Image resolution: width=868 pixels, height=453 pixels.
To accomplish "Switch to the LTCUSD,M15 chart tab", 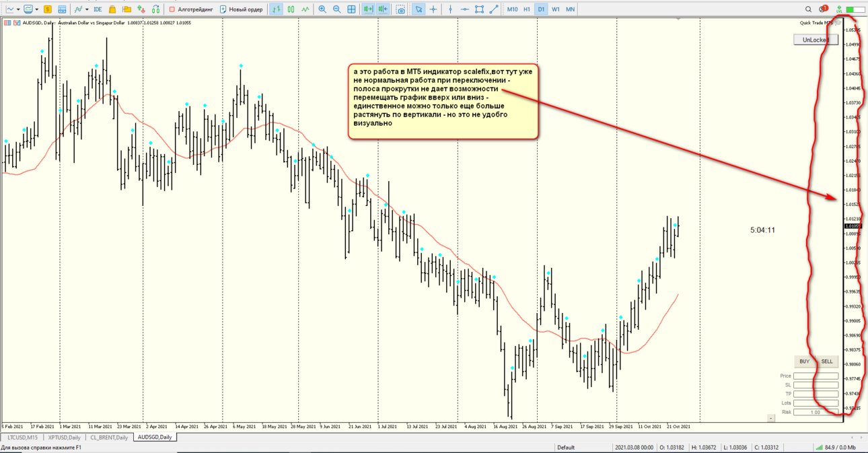I will point(23,438).
